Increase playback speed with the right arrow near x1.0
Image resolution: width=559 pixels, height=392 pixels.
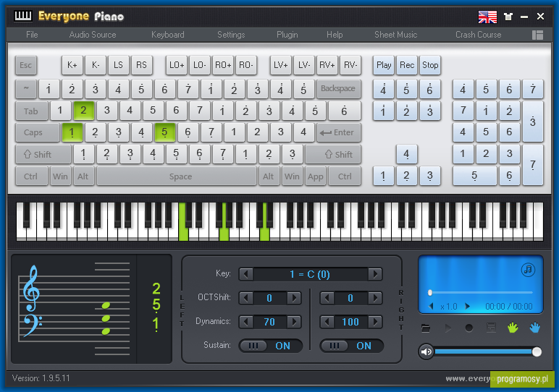point(467,306)
